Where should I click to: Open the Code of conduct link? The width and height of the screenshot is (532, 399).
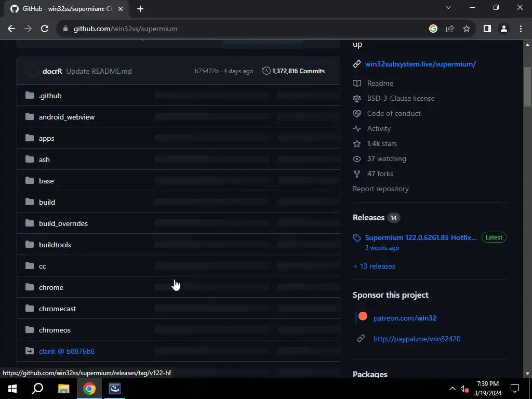tap(394, 113)
